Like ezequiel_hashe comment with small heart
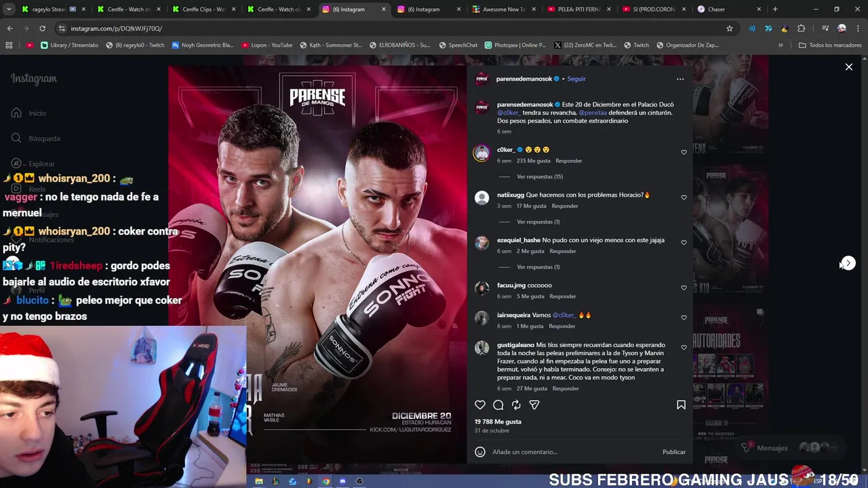 (x=684, y=243)
